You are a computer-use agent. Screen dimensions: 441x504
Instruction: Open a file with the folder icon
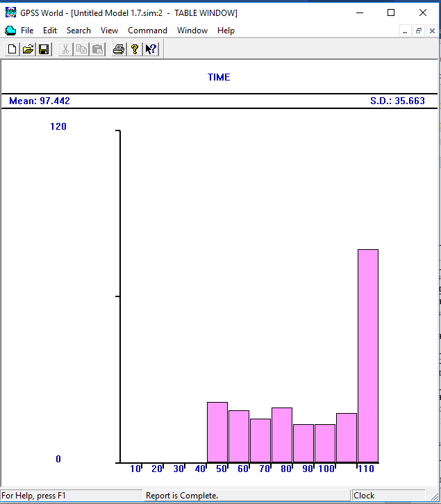[x=28, y=49]
